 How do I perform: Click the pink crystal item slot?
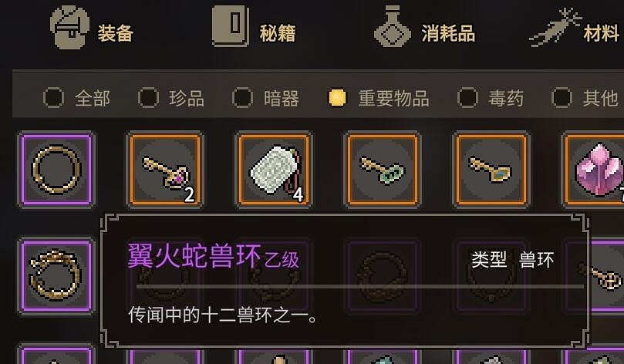[593, 170]
